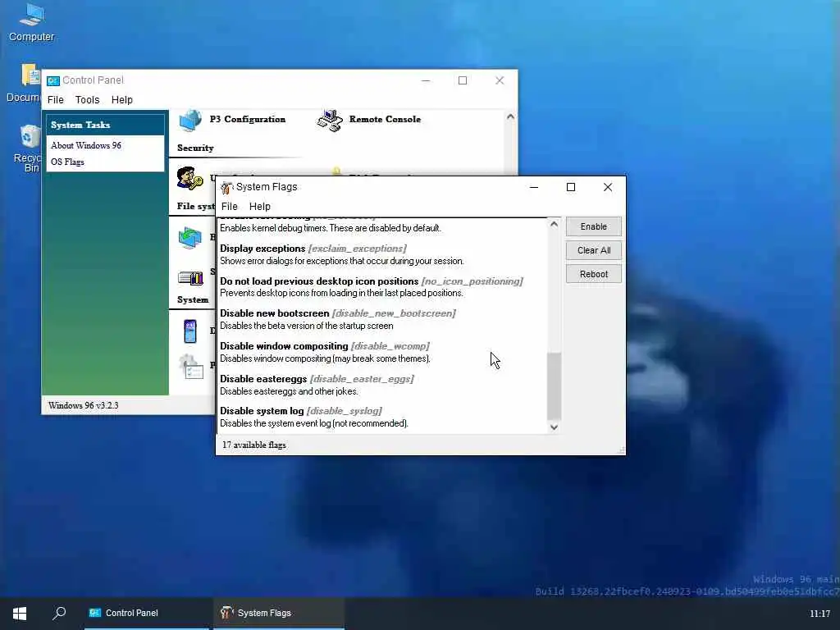The image size is (840, 630).
Task: Click the taskbar clock showing 11:17
Action: pyautogui.click(x=819, y=614)
